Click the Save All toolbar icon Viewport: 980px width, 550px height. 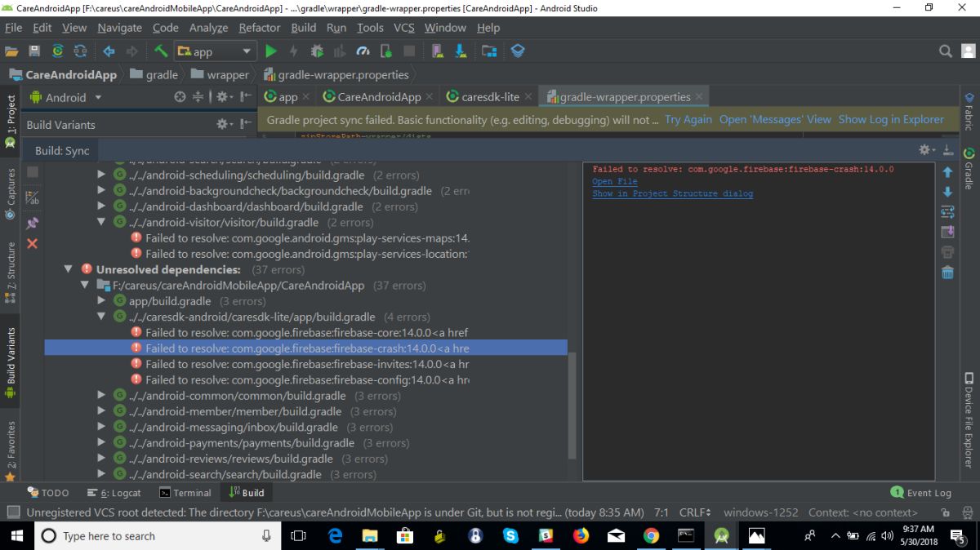34,51
